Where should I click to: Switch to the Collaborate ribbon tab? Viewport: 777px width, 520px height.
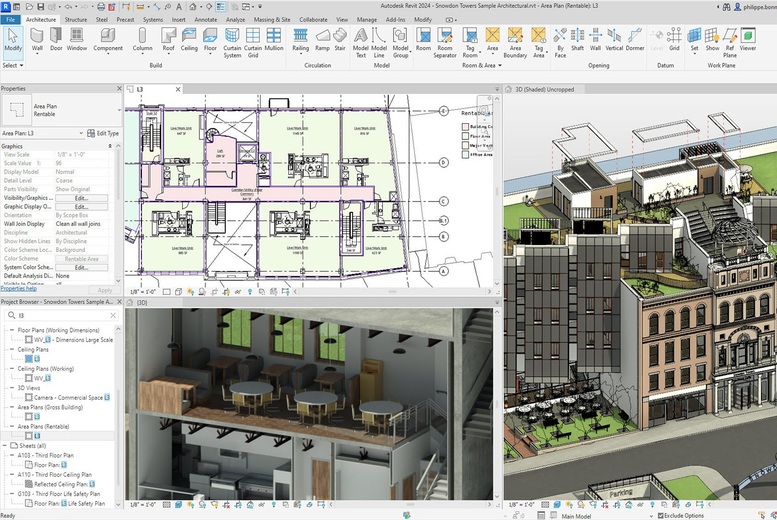[313, 19]
